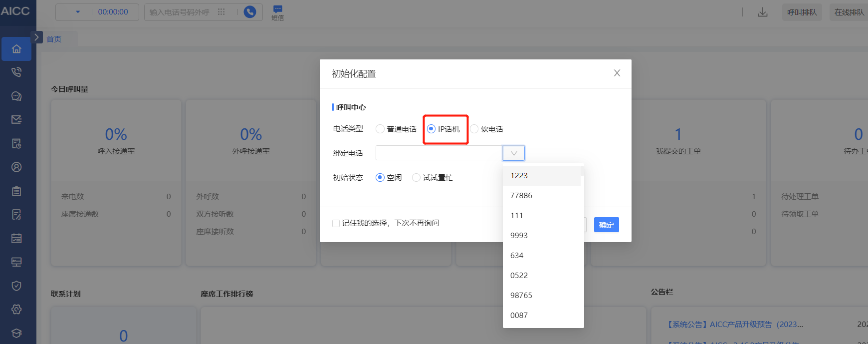868x344 pixels.
Task: Open the monitor dashboard sidebar icon
Action: [16, 262]
